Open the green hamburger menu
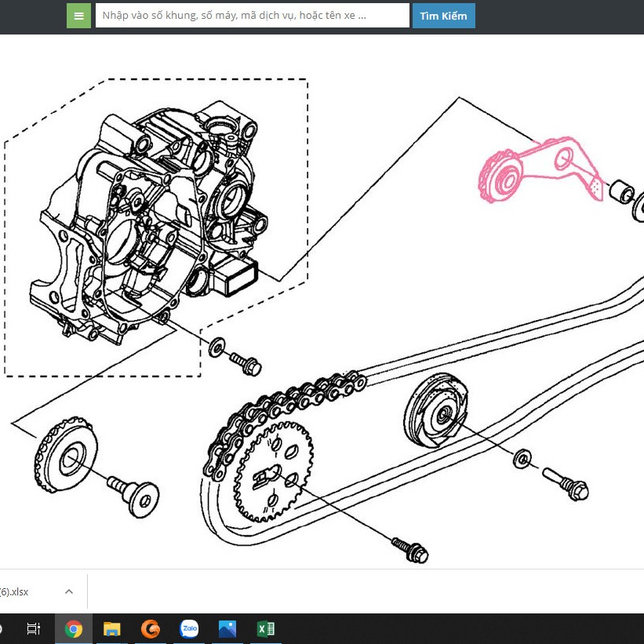This screenshot has width=644, height=644. [x=78, y=16]
